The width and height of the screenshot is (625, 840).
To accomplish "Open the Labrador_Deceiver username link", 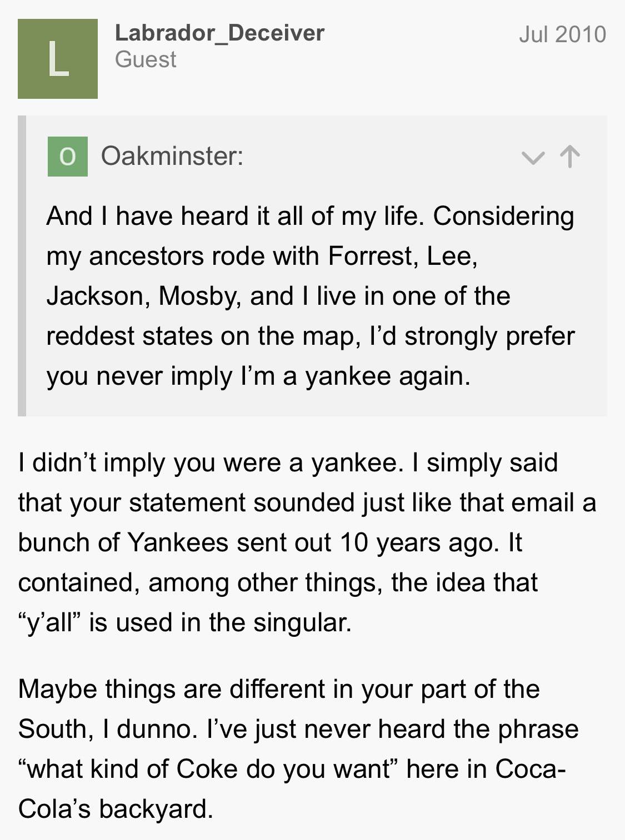I will 219,33.
